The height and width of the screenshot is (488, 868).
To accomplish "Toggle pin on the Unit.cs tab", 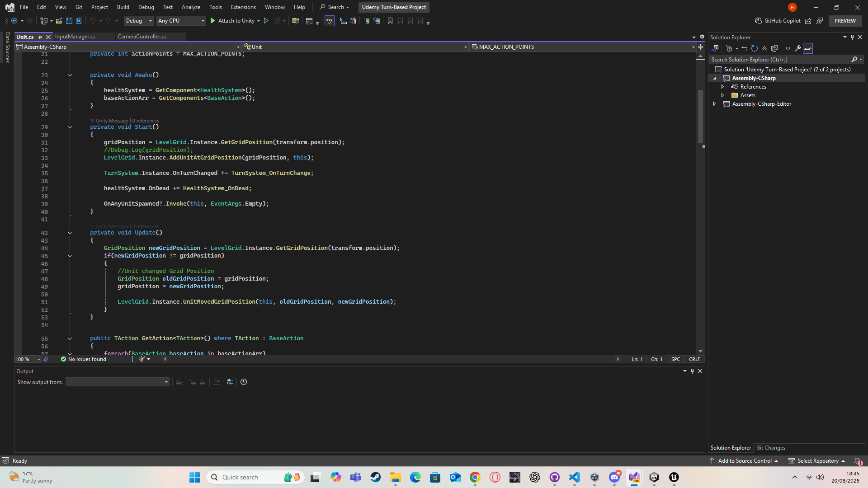I will click(40, 37).
